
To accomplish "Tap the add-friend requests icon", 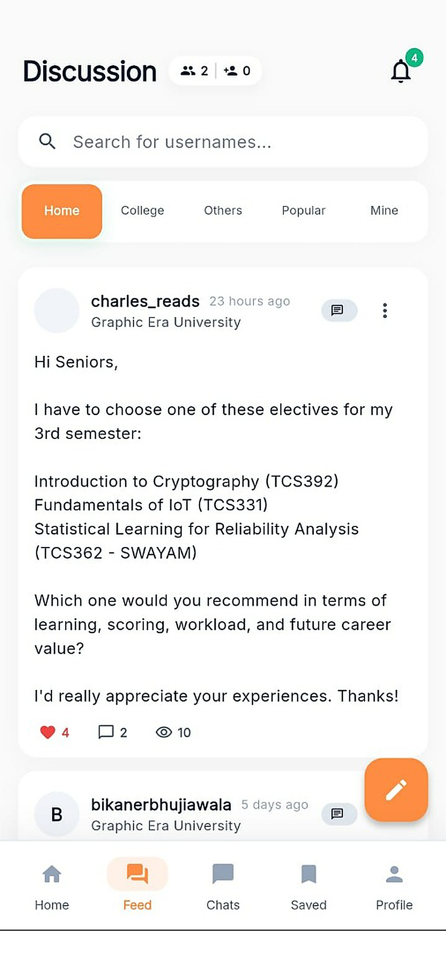I will pyautogui.click(x=230, y=71).
